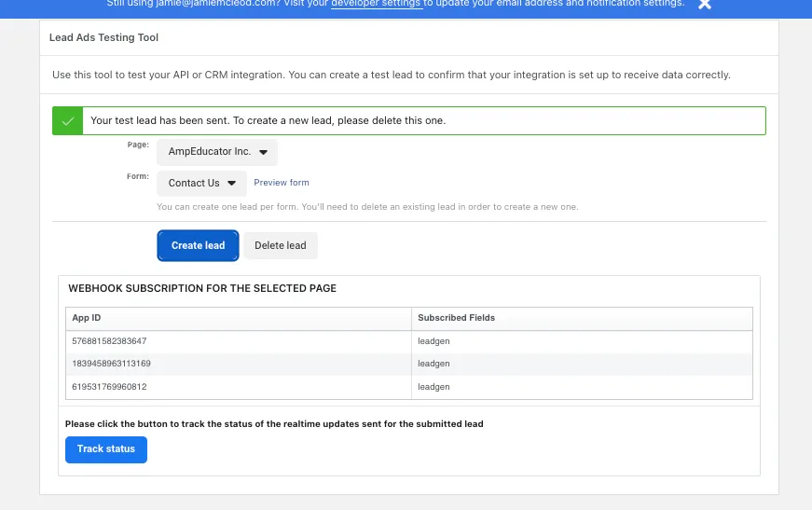This screenshot has width=812, height=510.
Task: Click the Lead Ads Testing Tool title
Action: tap(103, 37)
